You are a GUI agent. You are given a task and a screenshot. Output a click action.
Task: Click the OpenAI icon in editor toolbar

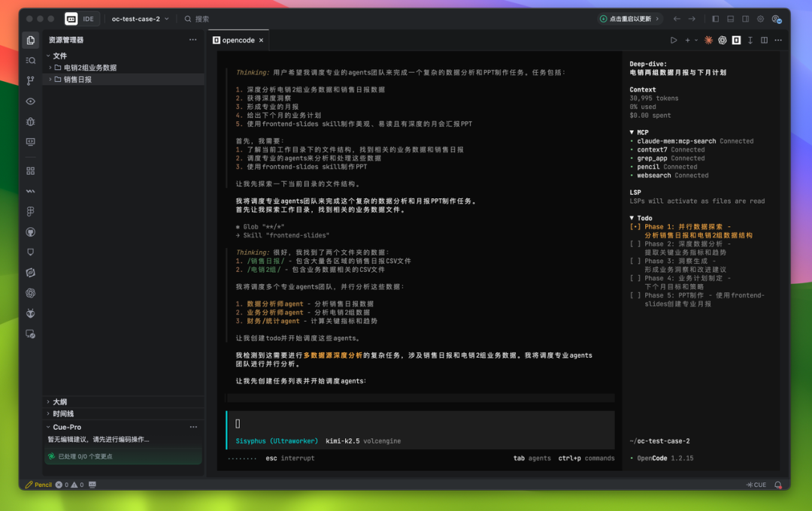tap(723, 40)
